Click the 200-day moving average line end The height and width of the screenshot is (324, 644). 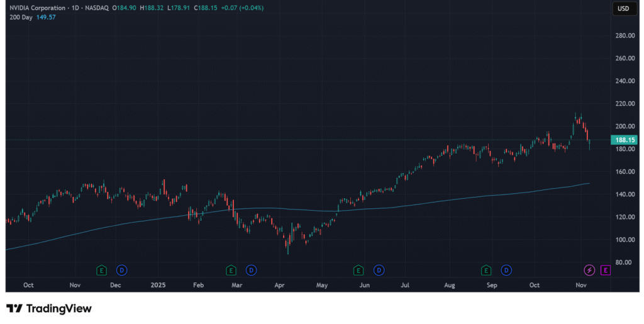pos(589,183)
